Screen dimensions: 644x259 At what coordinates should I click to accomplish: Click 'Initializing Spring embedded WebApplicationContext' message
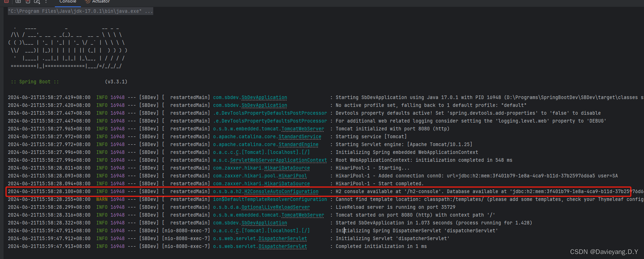407,152
